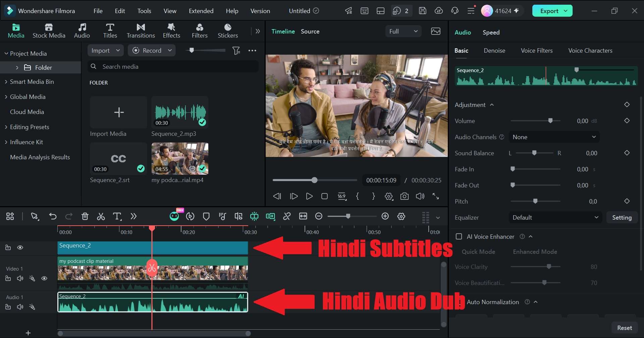This screenshot has height=338, width=644.
Task: Open the Tools menu
Action: click(x=144, y=11)
